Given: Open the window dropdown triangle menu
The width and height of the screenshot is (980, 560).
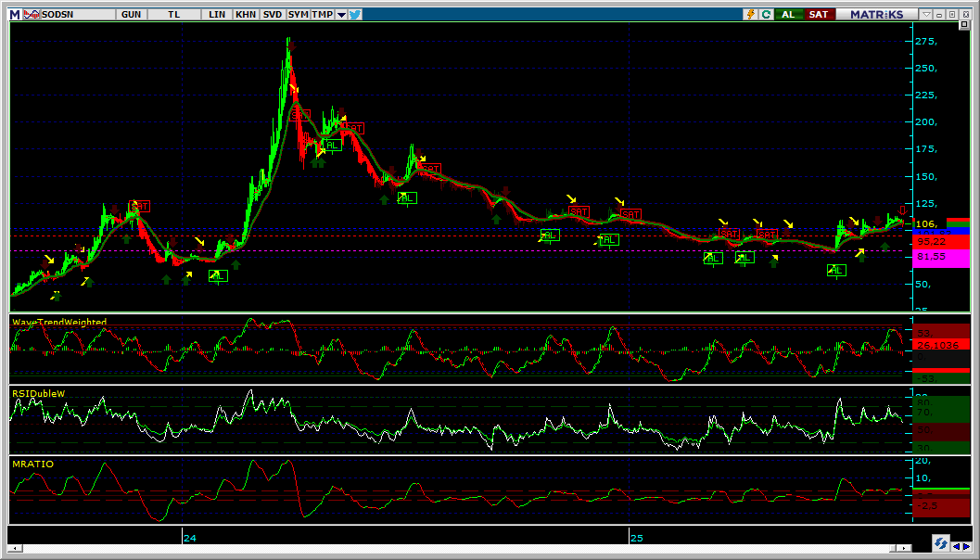Looking at the screenshot, I should [927, 15].
